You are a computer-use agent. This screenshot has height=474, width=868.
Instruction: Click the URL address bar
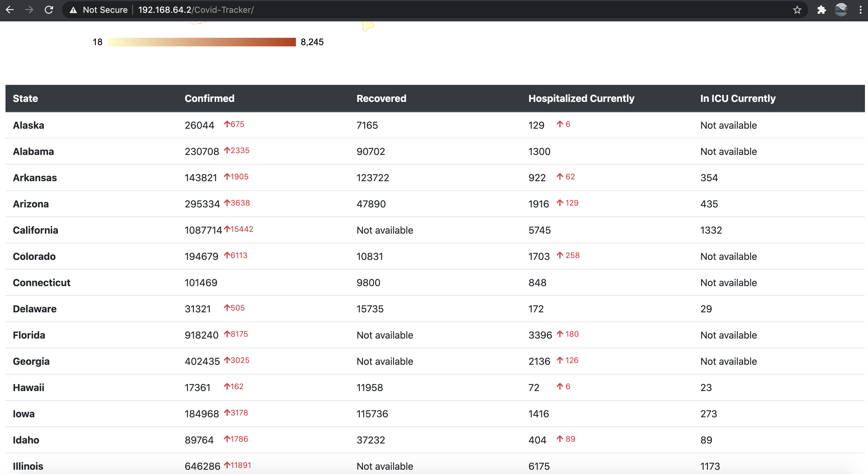pyautogui.click(x=404, y=10)
